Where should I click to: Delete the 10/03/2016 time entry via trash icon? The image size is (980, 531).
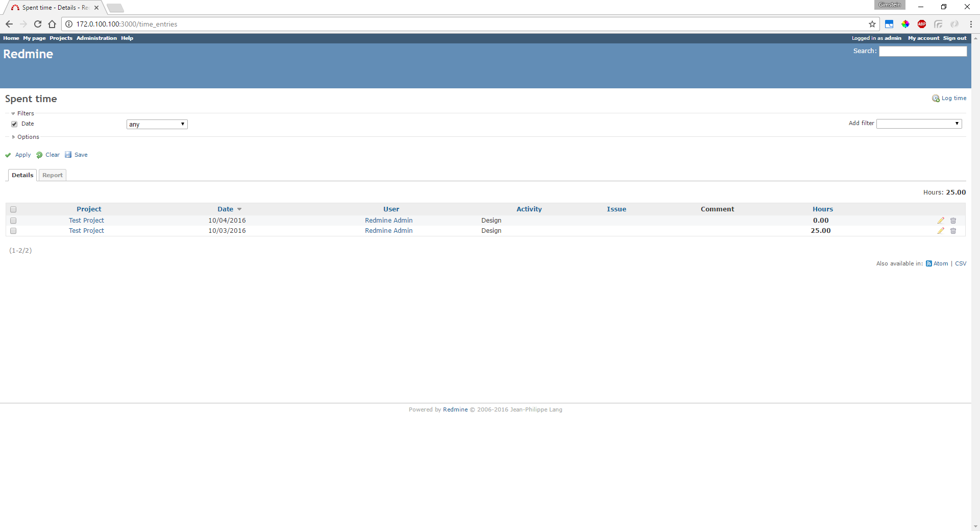[x=953, y=231]
